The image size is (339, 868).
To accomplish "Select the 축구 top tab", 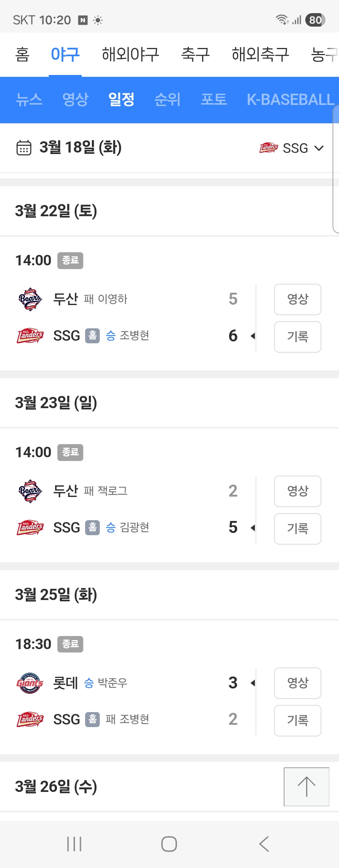I will 195,54.
